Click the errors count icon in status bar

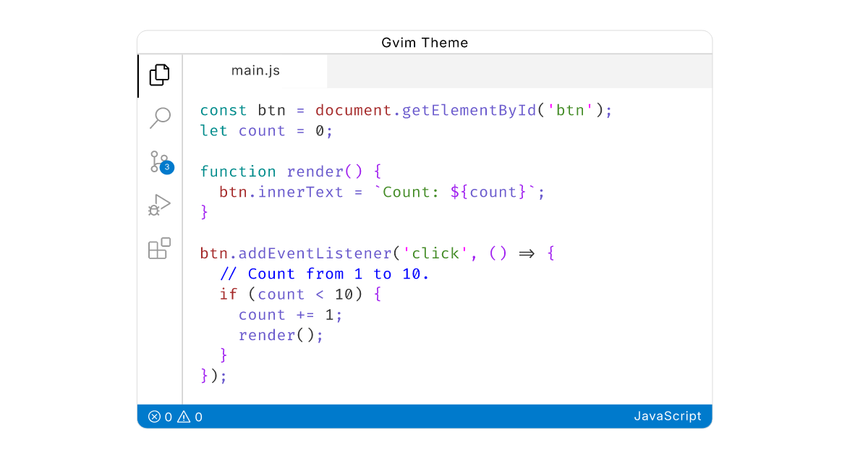pyautogui.click(x=154, y=417)
